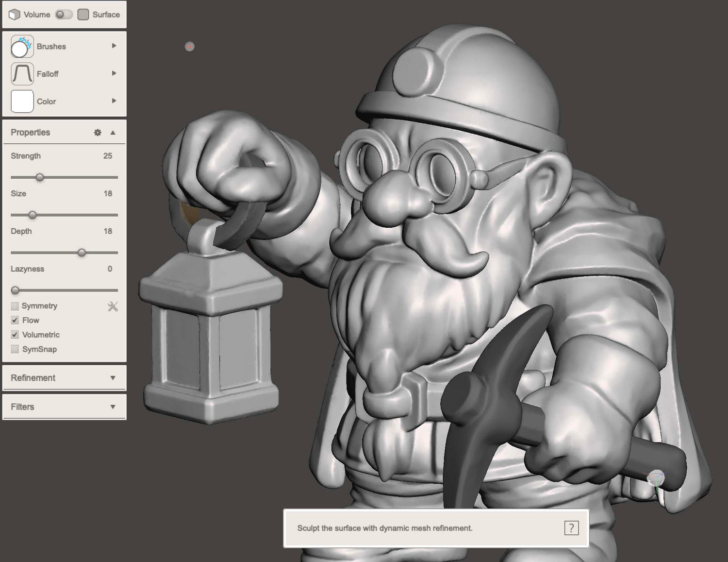Open the Properties settings gear

[98, 133]
